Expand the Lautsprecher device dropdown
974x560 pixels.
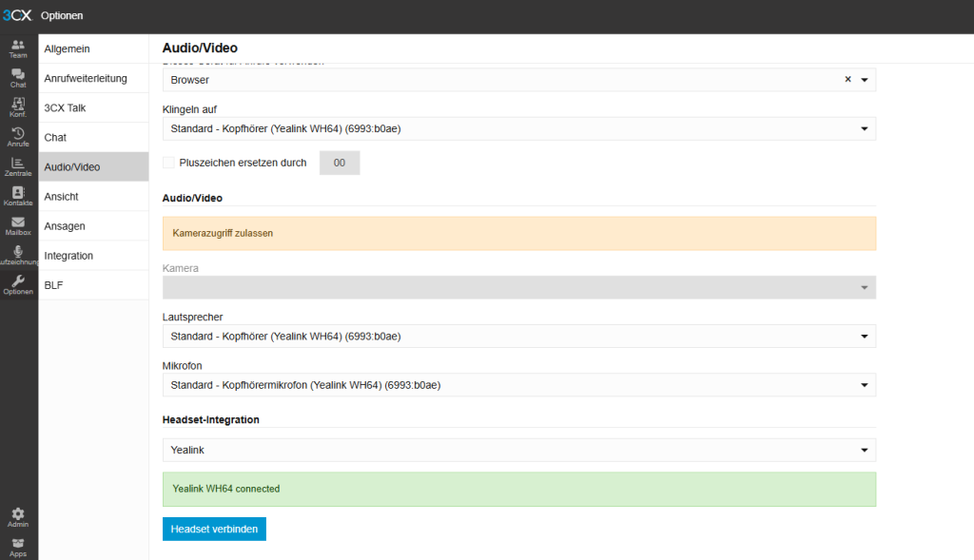(x=518, y=336)
